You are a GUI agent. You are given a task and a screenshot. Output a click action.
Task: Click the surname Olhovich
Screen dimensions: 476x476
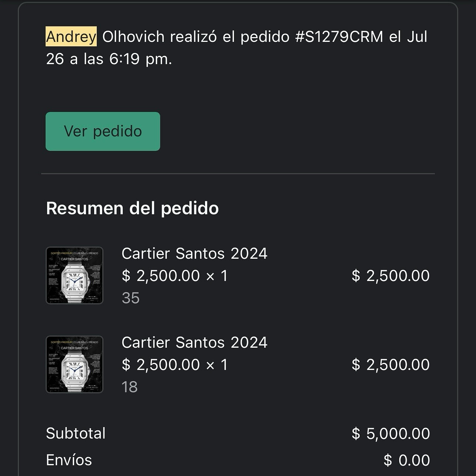pos(133,36)
